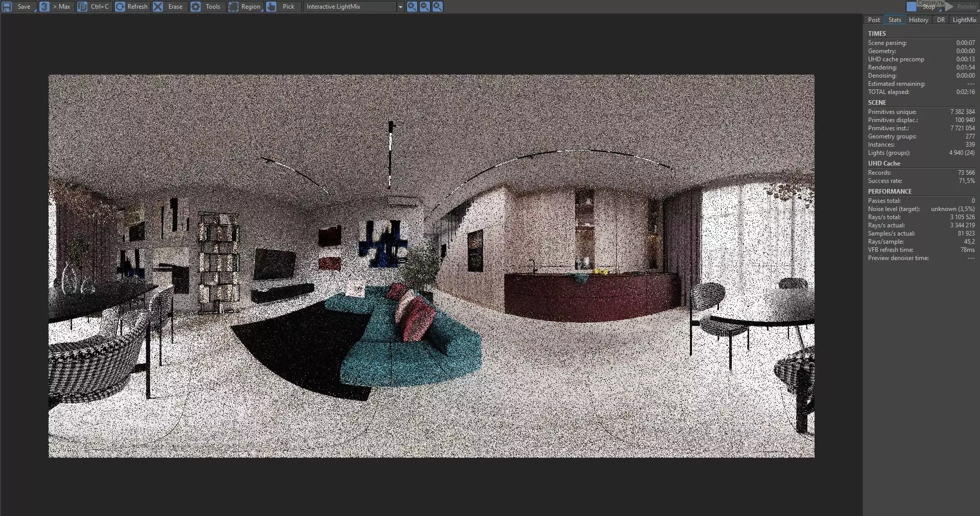Screen dimensions: 980x516
Task: Click the zoom in magnifier icon
Action: (412, 7)
